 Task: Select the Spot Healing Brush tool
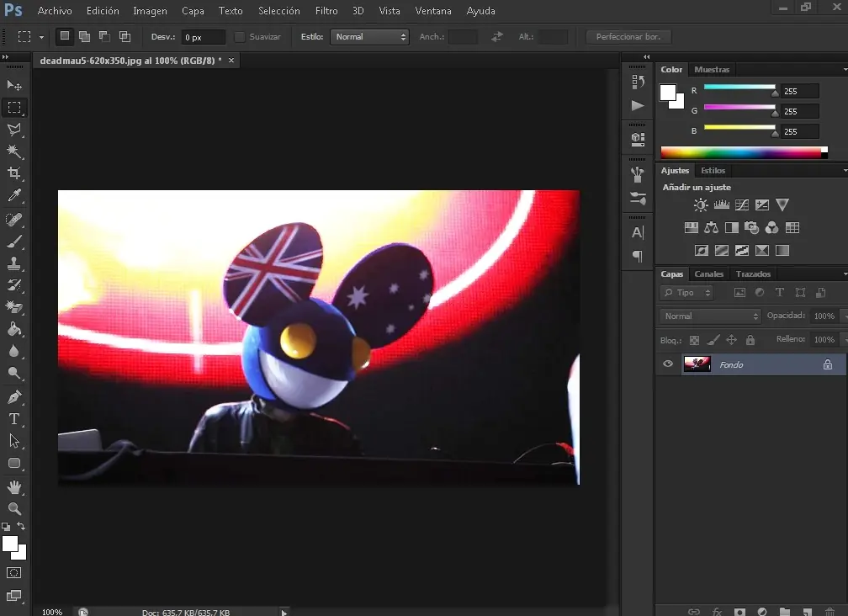click(14, 220)
